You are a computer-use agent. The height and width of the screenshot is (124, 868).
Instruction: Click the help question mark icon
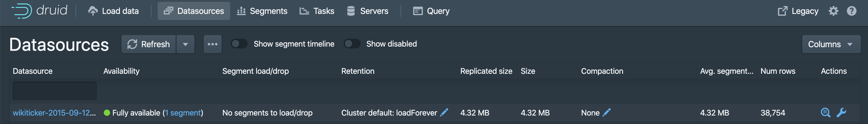(851, 11)
